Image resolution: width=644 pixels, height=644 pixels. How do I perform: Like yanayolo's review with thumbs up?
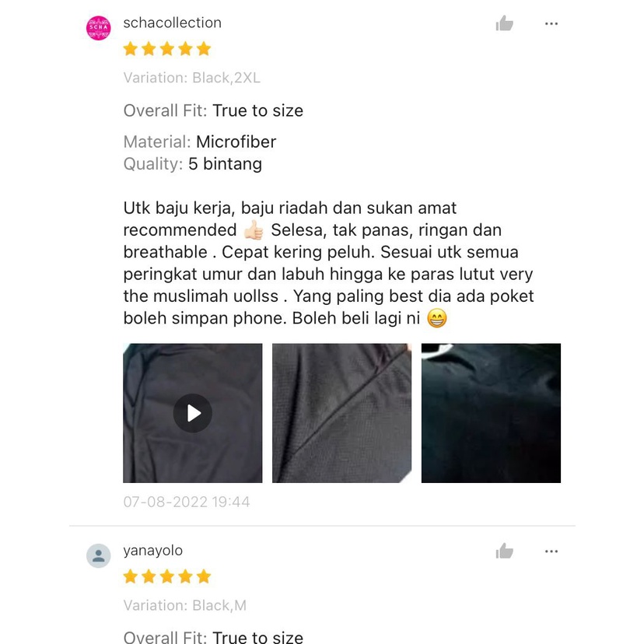coord(504,551)
